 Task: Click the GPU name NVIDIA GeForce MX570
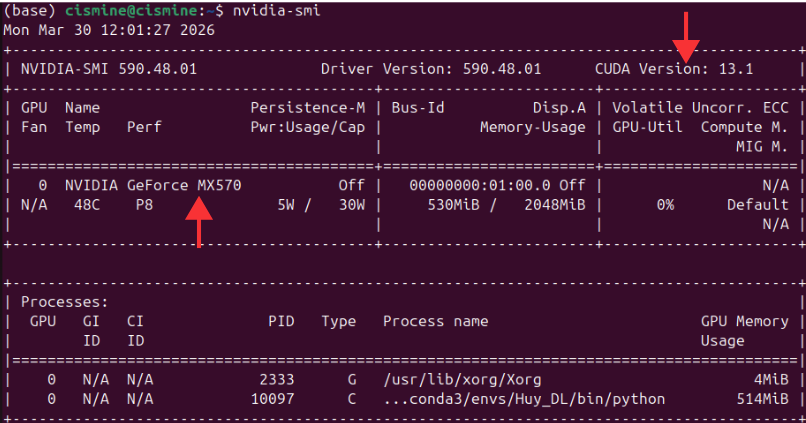153,185
